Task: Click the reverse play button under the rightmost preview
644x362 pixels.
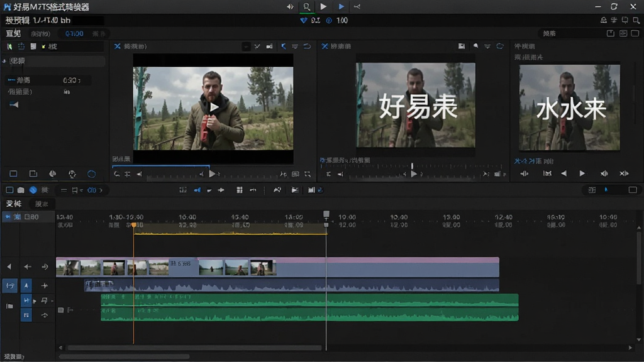Action: [x=564, y=173]
